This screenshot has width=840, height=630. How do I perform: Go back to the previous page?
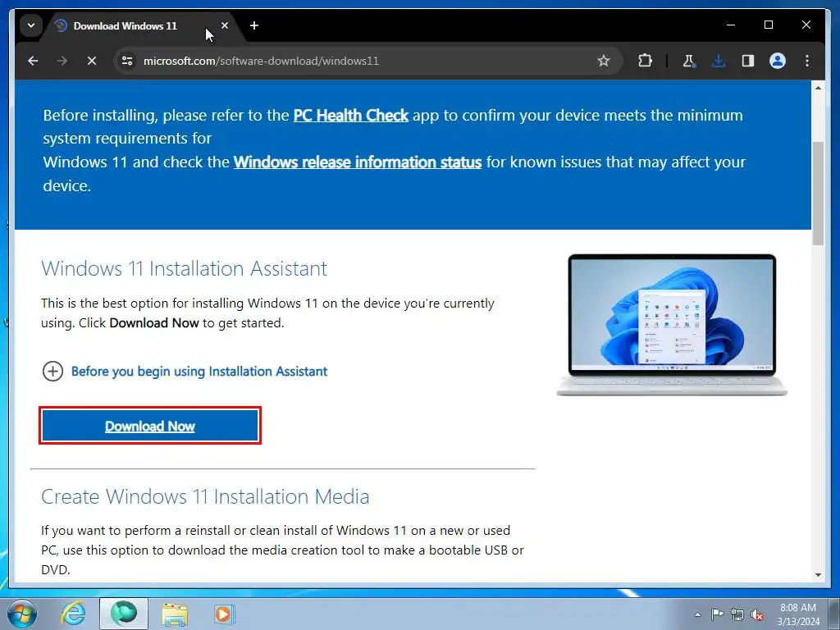pos(33,61)
